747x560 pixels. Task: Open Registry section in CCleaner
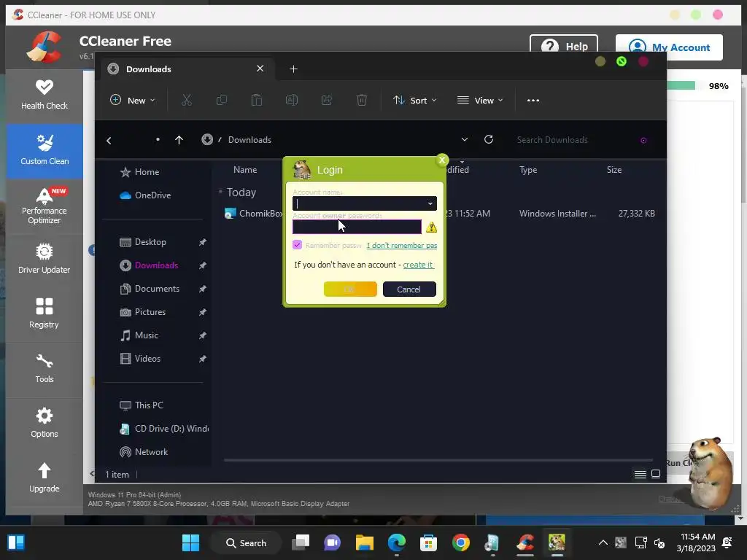44,314
